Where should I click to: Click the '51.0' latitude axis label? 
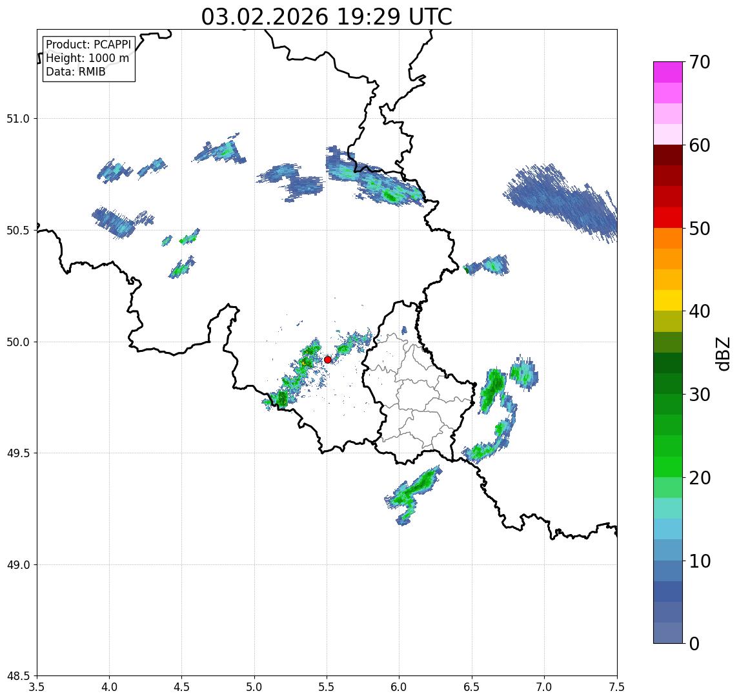pos(18,119)
